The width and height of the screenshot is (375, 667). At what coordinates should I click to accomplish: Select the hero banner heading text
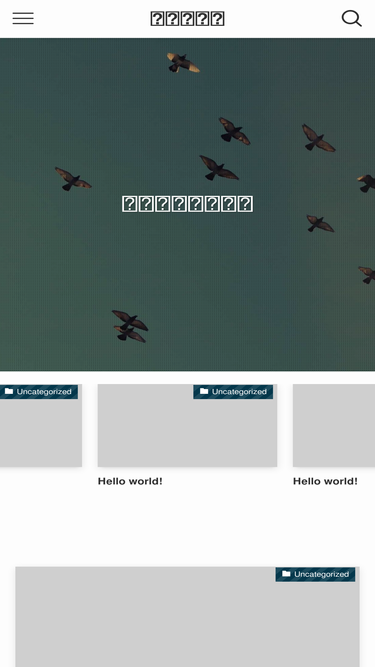click(188, 204)
